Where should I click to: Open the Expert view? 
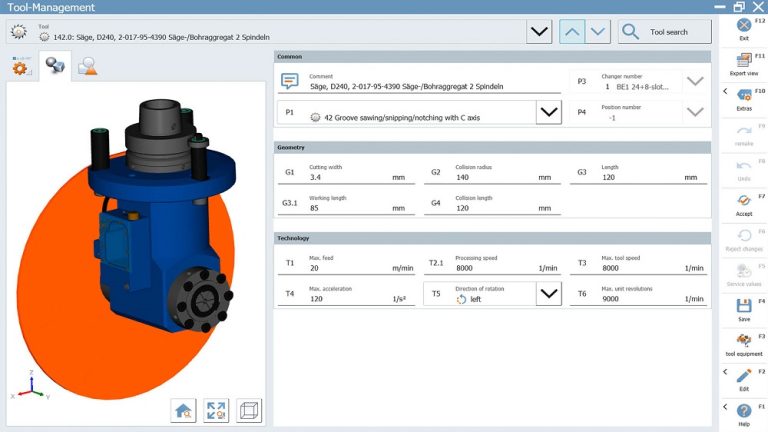coord(743,64)
